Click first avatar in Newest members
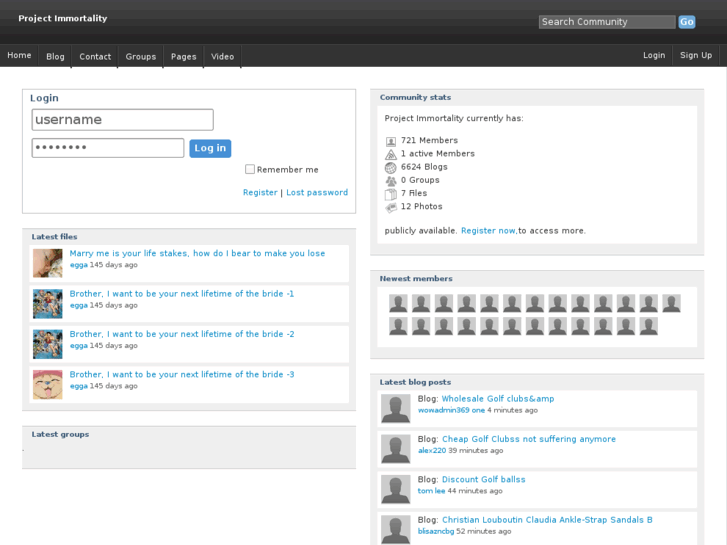The width and height of the screenshot is (727, 545). tap(398, 303)
